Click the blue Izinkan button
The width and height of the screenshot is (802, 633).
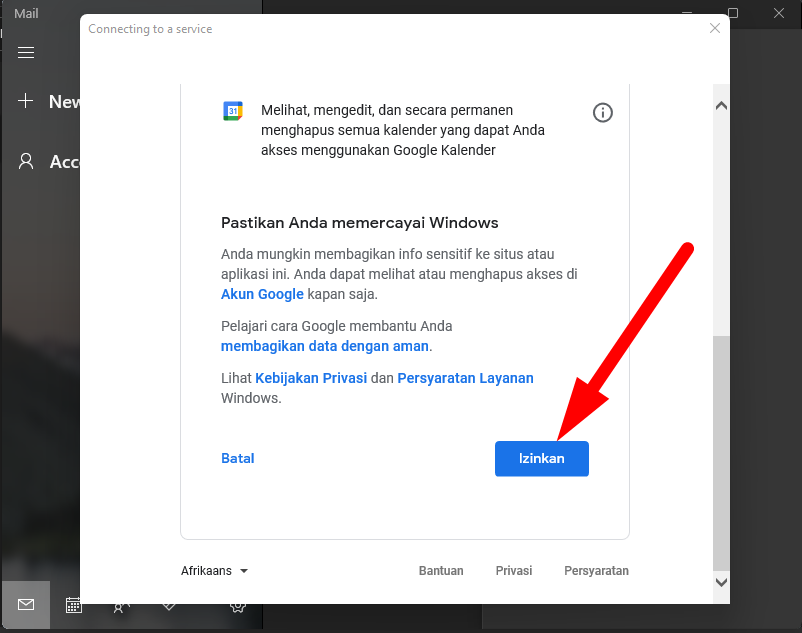point(542,459)
